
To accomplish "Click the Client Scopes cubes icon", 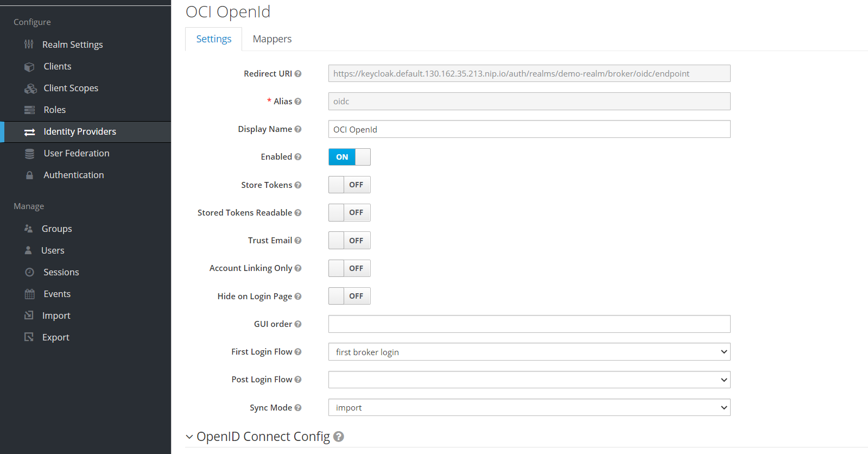I will [x=30, y=89].
